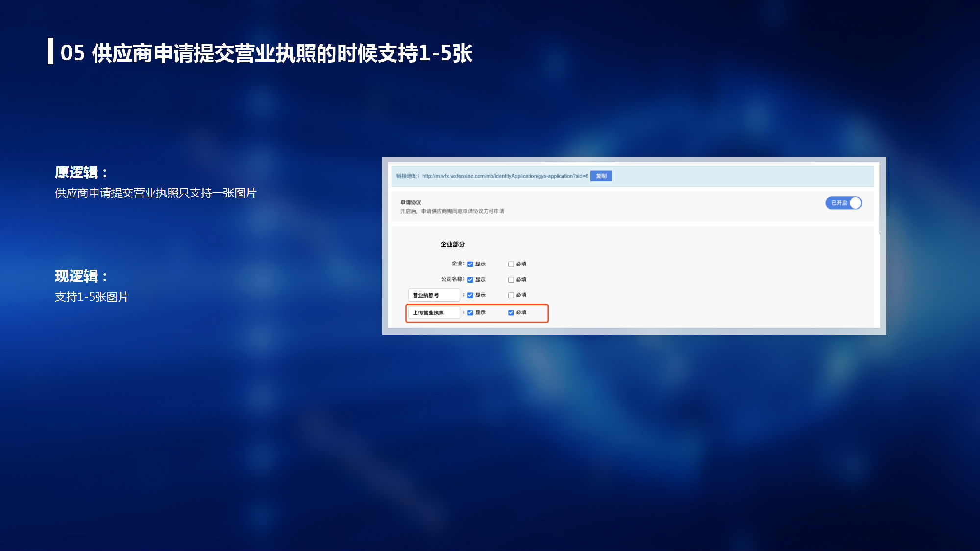Click the 复制 copy button

tap(601, 176)
